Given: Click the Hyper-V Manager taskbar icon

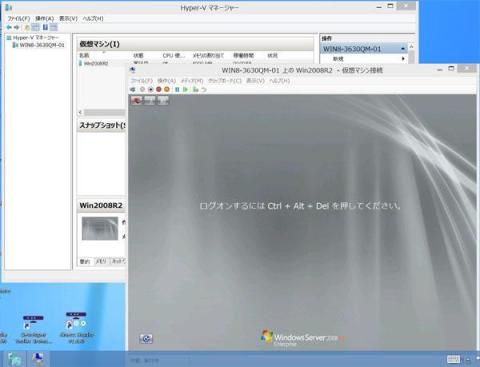Looking at the screenshot, I should point(14,359).
